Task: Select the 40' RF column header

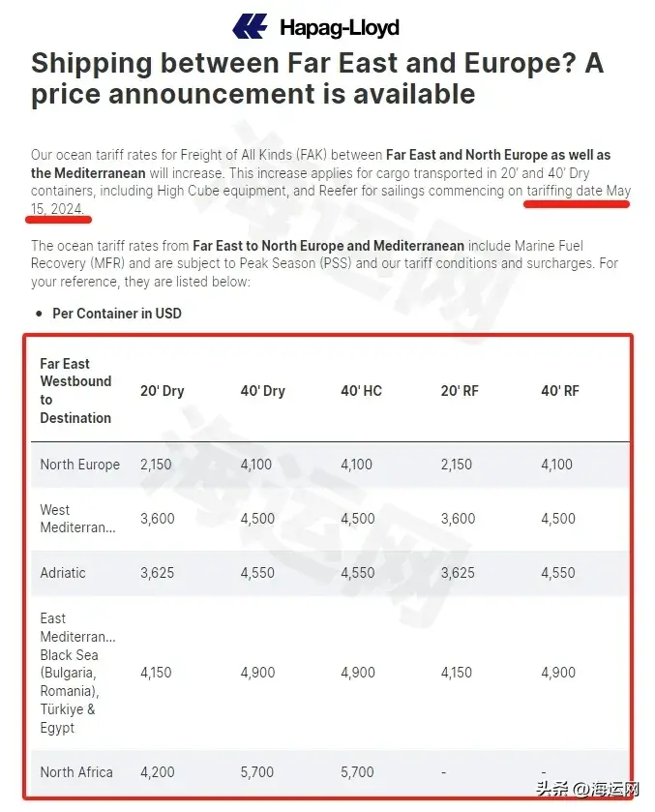Action: tap(560, 390)
